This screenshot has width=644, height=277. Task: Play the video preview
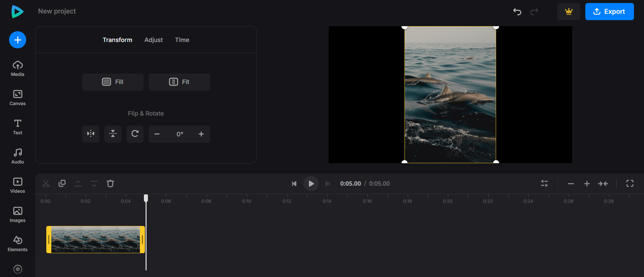click(x=311, y=184)
